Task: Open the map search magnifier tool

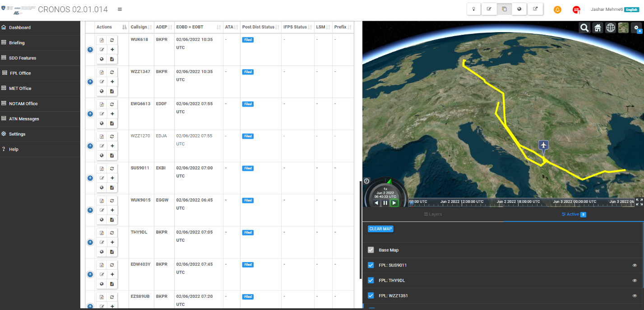Action: pos(584,28)
